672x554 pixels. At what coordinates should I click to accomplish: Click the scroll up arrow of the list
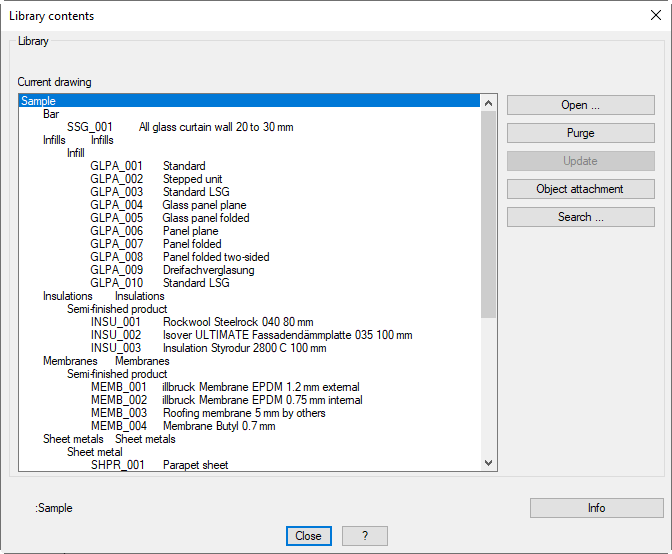click(x=489, y=102)
